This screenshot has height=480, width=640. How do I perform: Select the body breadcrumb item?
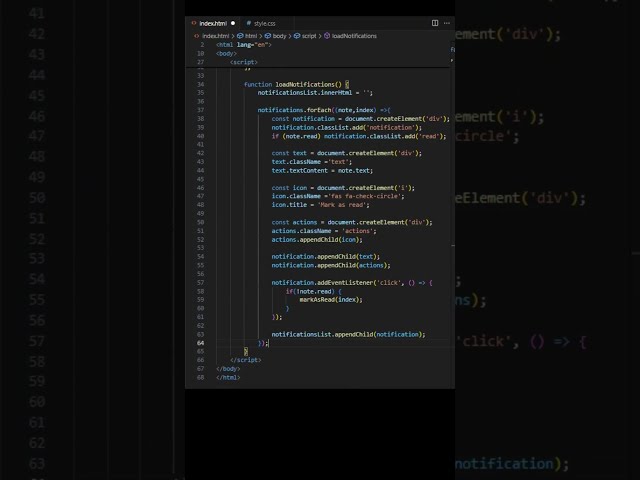276,36
